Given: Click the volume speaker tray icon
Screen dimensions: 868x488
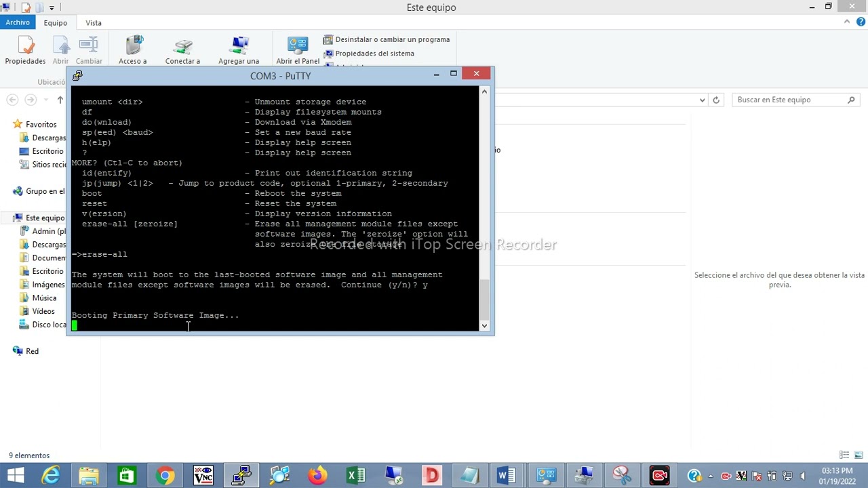Looking at the screenshot, I should tap(803, 476).
